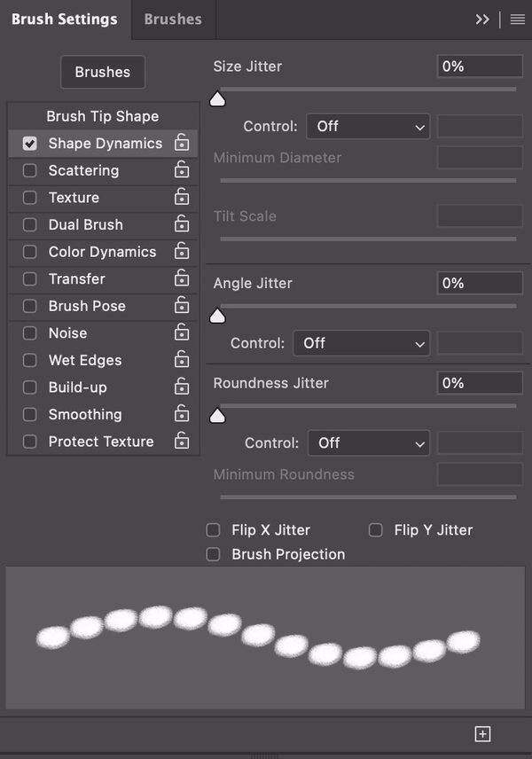Viewport: 532px width, 759px height.
Task: Enable the Brush Projection checkbox
Action: point(213,554)
